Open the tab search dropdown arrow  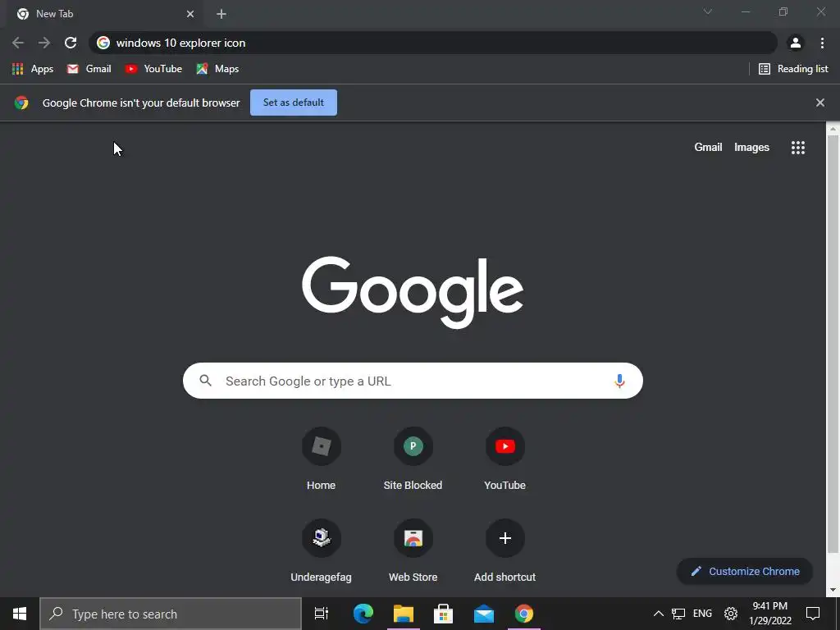coord(708,11)
